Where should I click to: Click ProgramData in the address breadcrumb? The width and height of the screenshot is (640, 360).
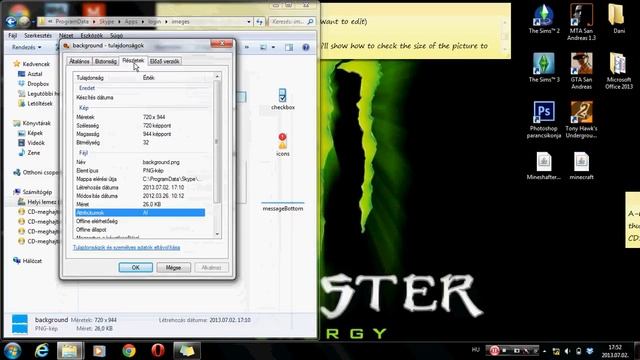click(x=72, y=22)
